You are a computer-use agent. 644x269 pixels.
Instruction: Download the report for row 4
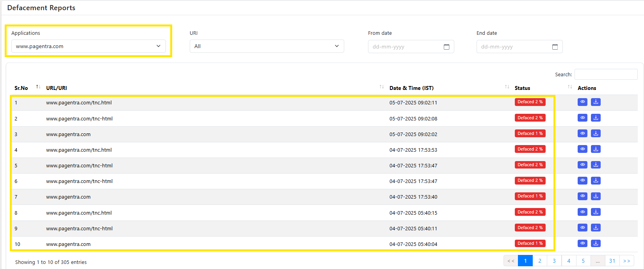pyautogui.click(x=596, y=149)
